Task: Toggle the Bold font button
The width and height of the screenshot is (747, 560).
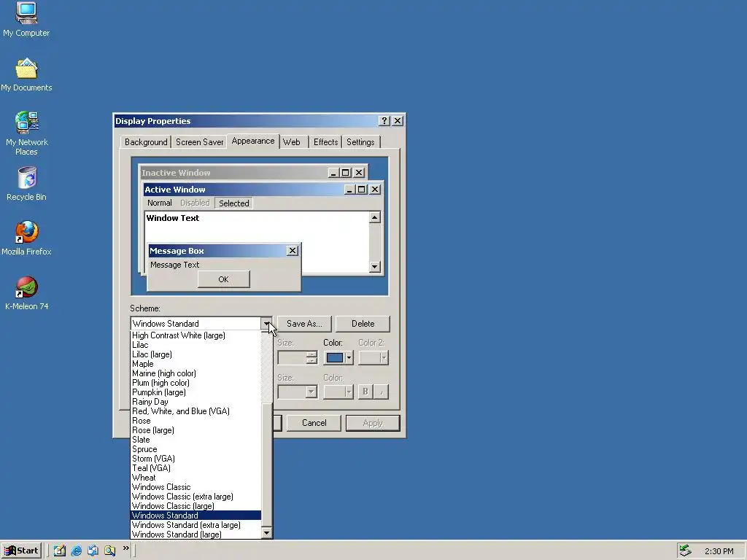Action: click(365, 392)
